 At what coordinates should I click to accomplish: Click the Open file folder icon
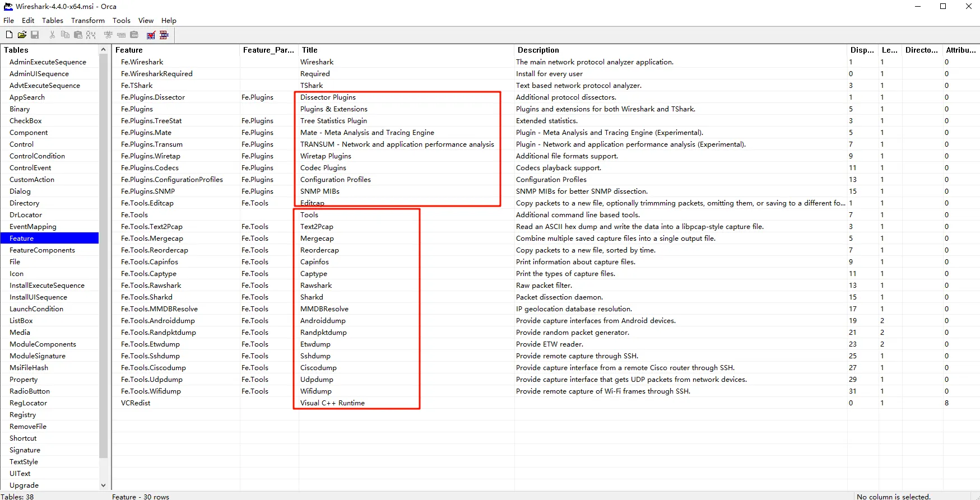pyautogui.click(x=22, y=35)
